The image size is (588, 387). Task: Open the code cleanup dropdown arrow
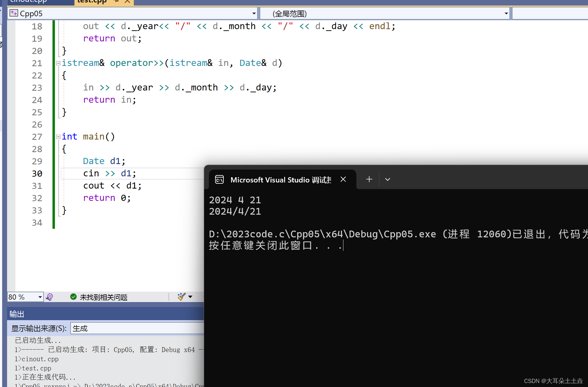(x=190, y=297)
